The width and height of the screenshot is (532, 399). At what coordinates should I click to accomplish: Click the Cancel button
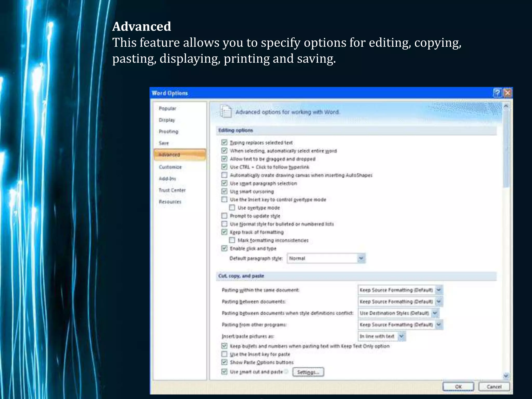pos(494,387)
